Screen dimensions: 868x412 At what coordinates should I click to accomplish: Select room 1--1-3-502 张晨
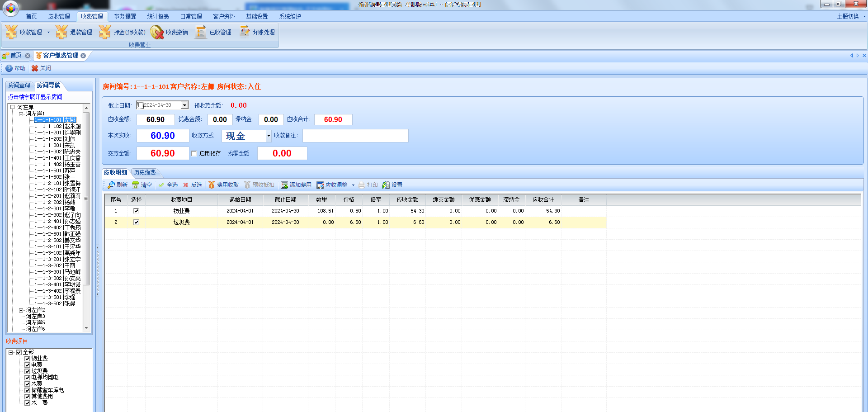[55, 304]
